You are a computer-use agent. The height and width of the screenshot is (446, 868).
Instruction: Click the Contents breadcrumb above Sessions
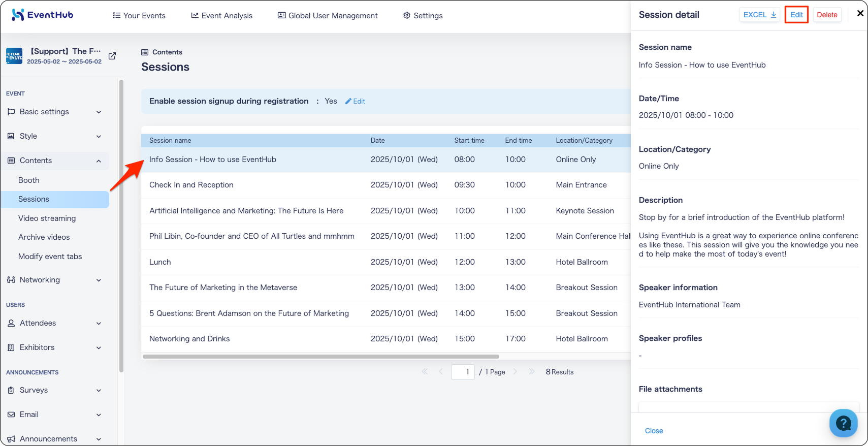pos(162,52)
